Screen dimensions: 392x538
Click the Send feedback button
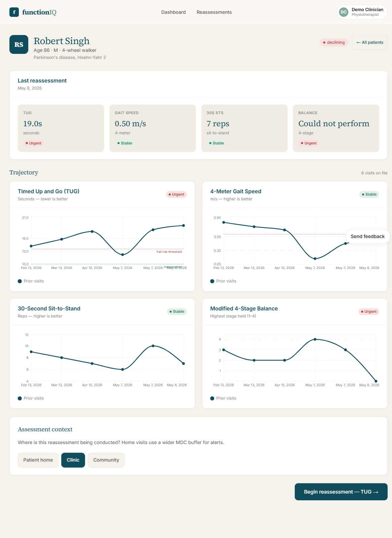(367, 236)
